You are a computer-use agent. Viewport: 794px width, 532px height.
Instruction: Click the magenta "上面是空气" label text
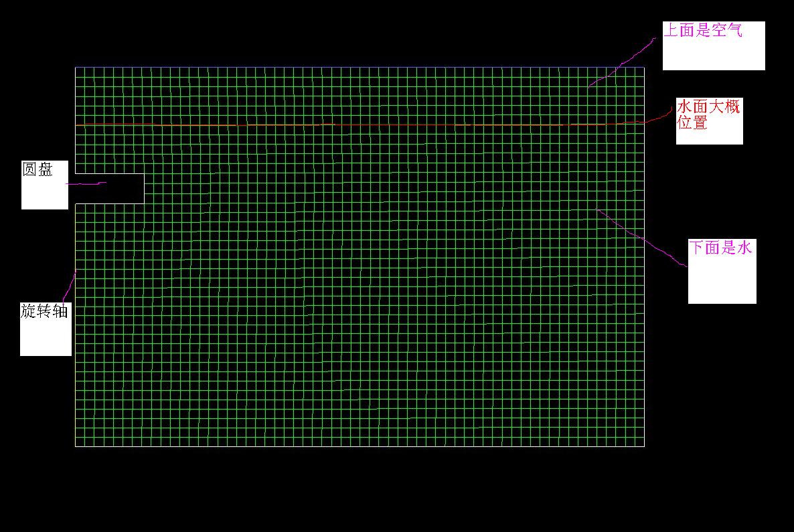[x=703, y=30]
